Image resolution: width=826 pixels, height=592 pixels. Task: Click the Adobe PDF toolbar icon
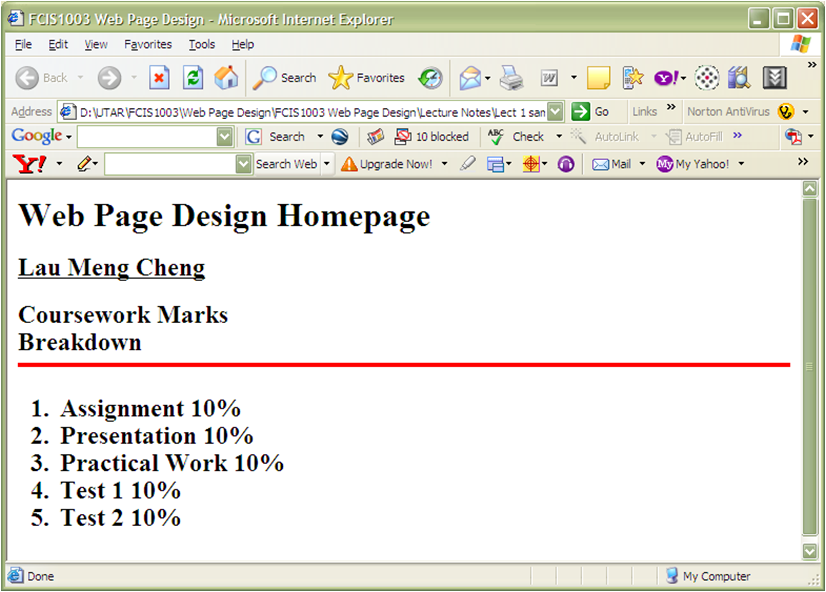point(793,136)
